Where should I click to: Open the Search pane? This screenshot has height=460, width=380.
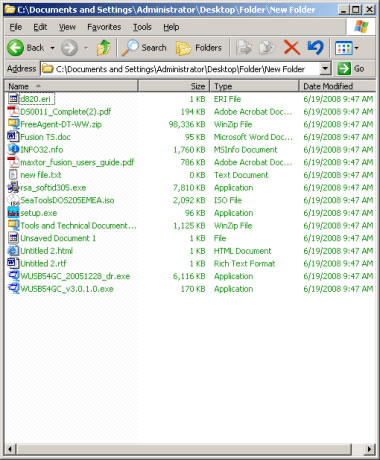pos(144,48)
